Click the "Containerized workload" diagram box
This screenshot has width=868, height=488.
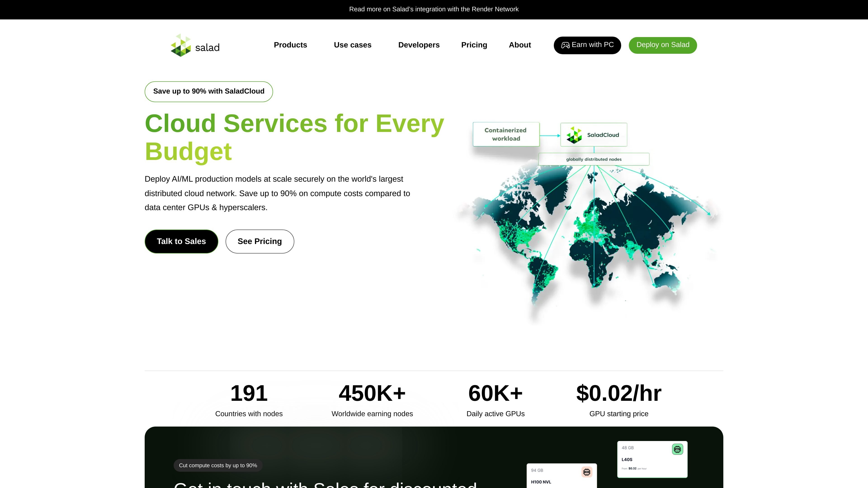point(506,134)
